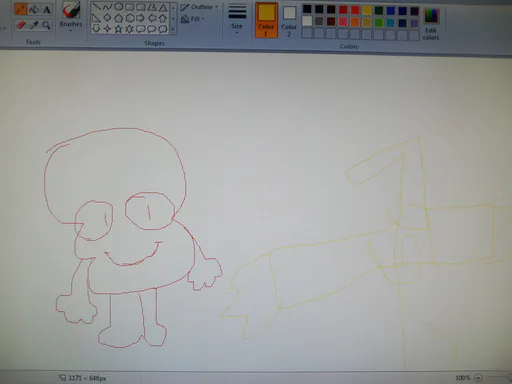Pick the bright red color swatch
The image size is (512, 384).
point(355,11)
